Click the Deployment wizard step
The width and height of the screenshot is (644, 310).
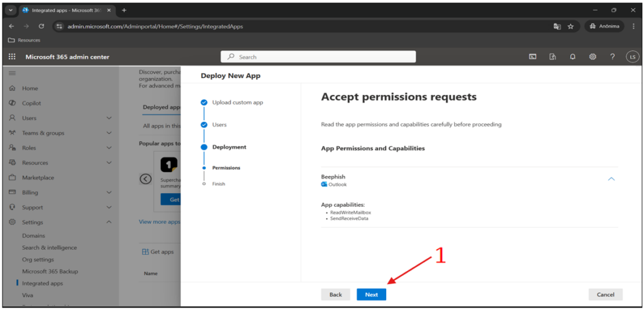pyautogui.click(x=229, y=147)
